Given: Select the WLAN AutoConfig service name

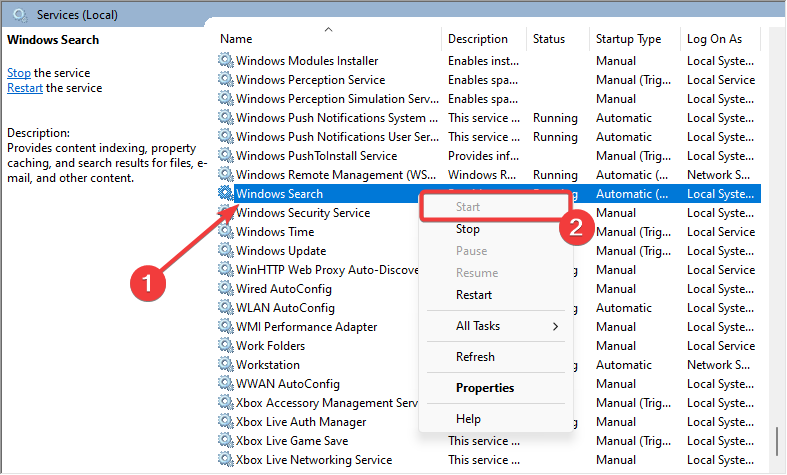Looking at the screenshot, I should point(285,308).
